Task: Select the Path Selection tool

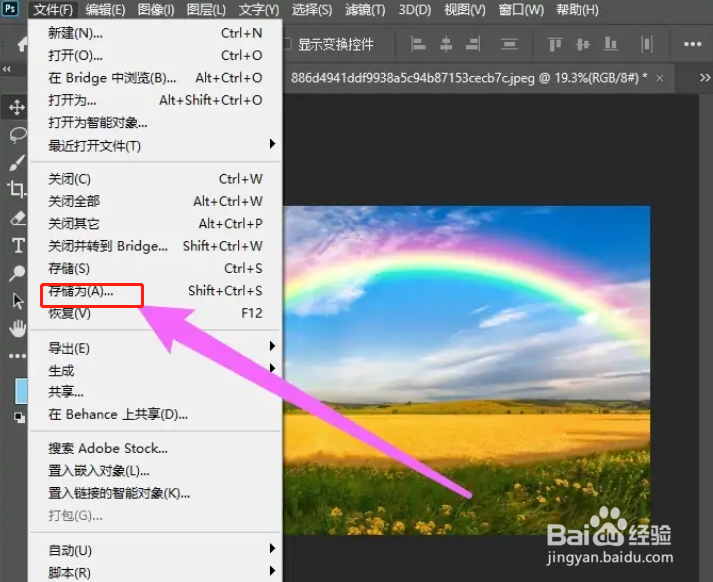Action: (x=18, y=301)
